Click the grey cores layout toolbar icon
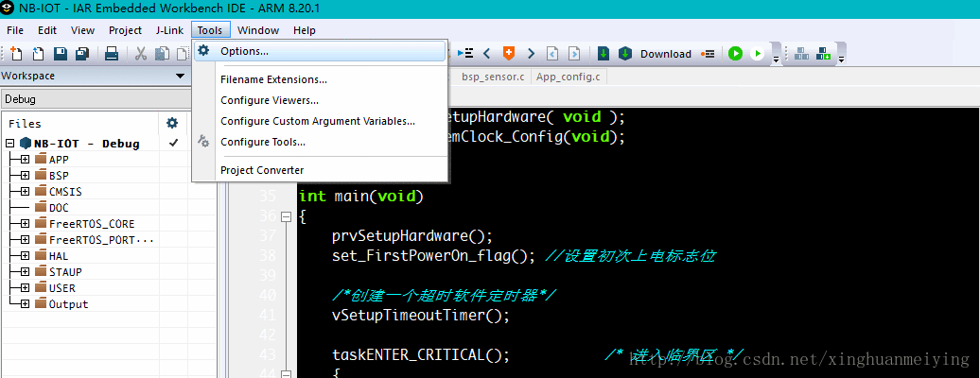980x378 pixels. pyautogui.click(x=801, y=54)
